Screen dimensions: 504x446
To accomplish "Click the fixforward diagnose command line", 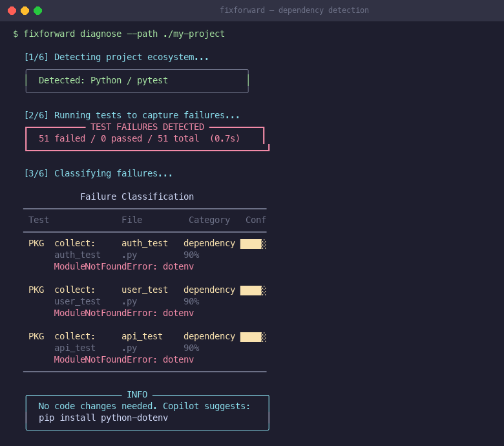I will click(119, 34).
